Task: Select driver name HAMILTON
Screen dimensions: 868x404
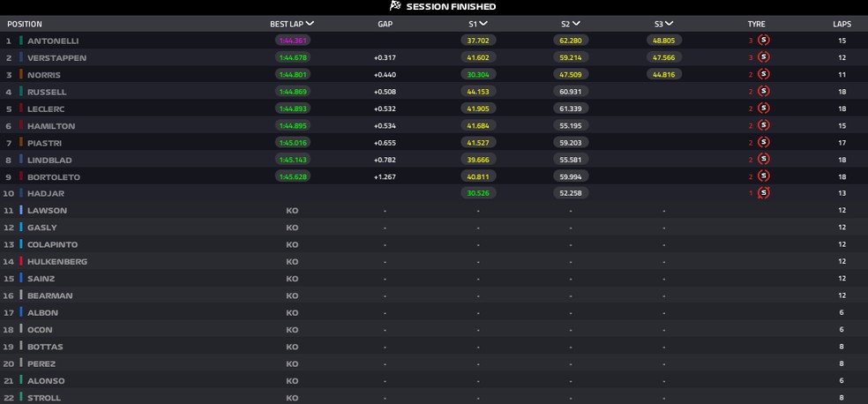Action: point(51,126)
